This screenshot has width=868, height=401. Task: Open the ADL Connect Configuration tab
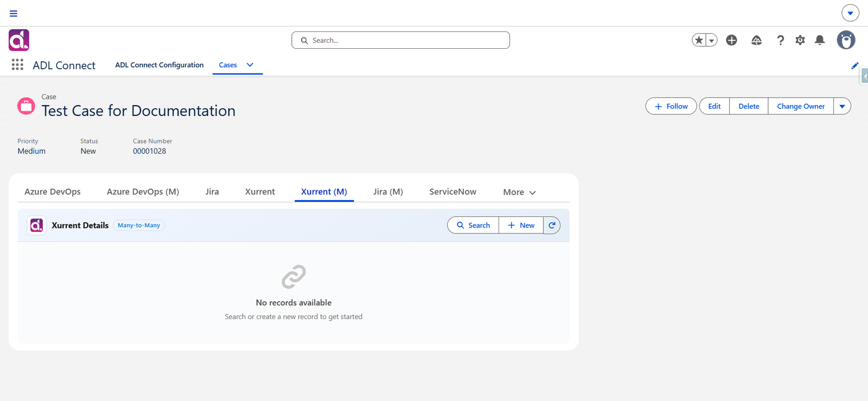click(x=159, y=65)
